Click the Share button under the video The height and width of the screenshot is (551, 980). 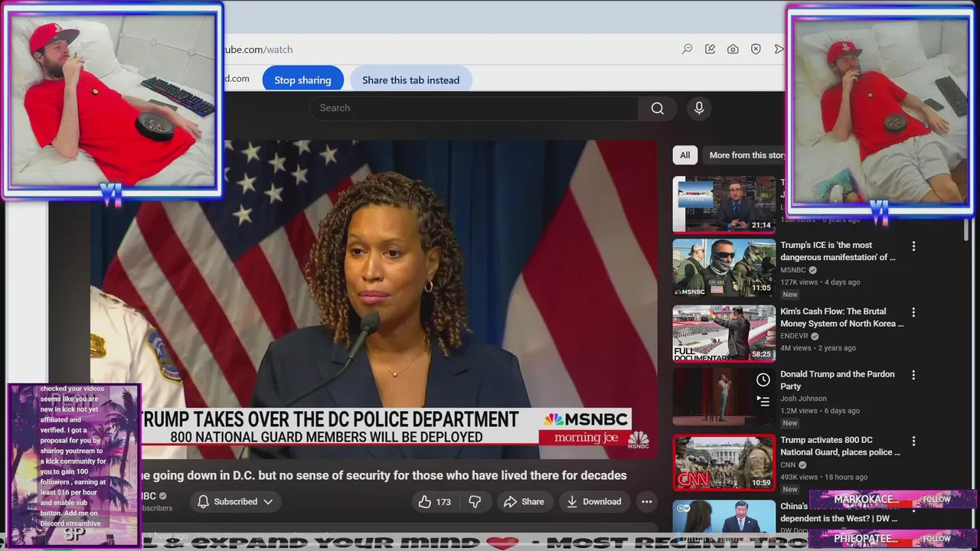coord(524,502)
